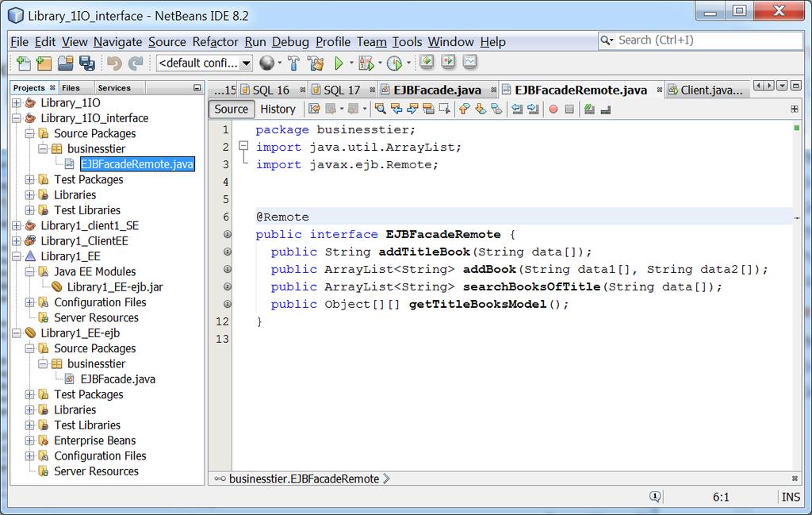Image resolution: width=812 pixels, height=515 pixels.
Task: Open the Debug menu
Action: point(290,42)
